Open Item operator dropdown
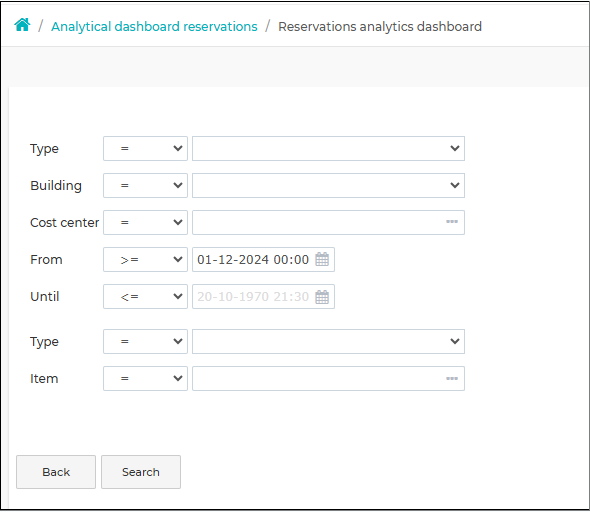This screenshot has height=512, width=590. [145, 378]
